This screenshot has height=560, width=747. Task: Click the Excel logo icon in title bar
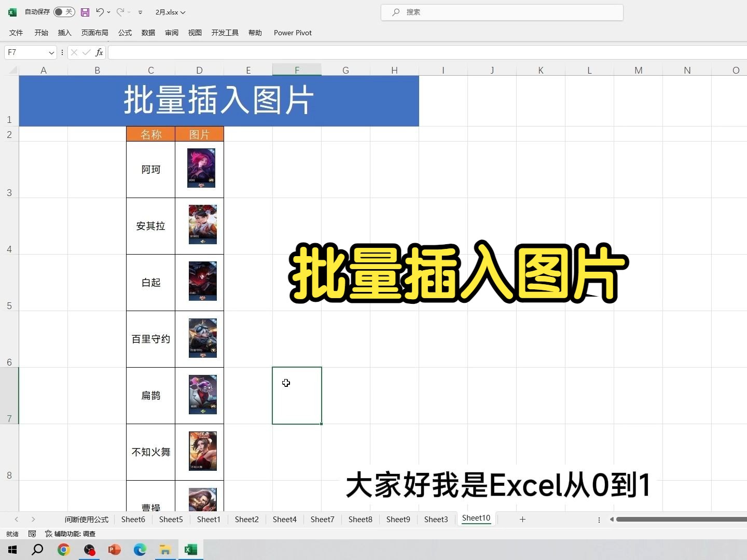12,12
